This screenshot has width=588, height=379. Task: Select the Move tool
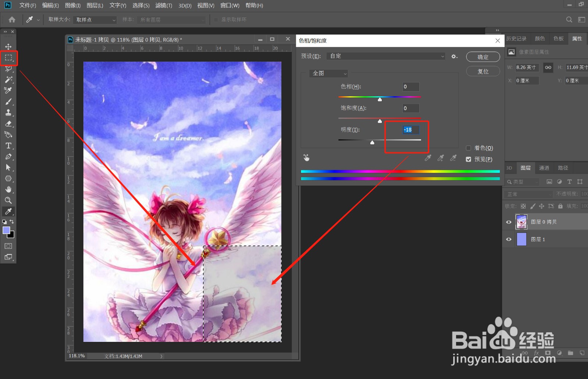pyautogui.click(x=8, y=47)
